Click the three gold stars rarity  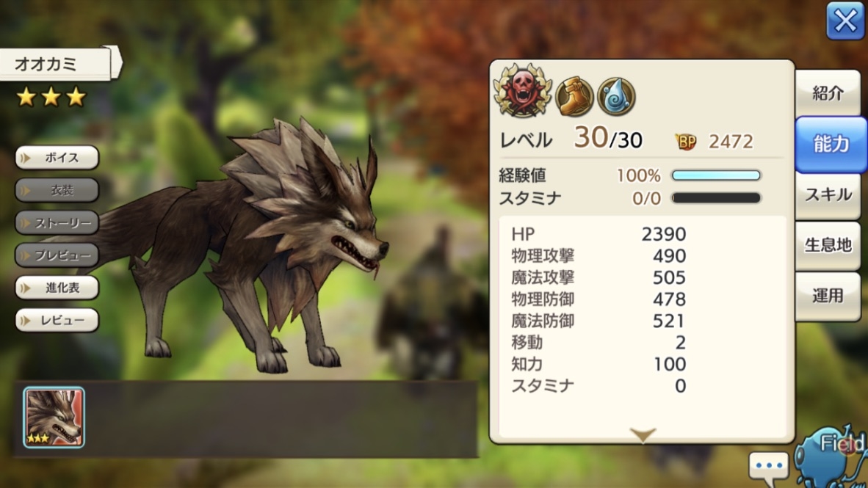[x=51, y=98]
